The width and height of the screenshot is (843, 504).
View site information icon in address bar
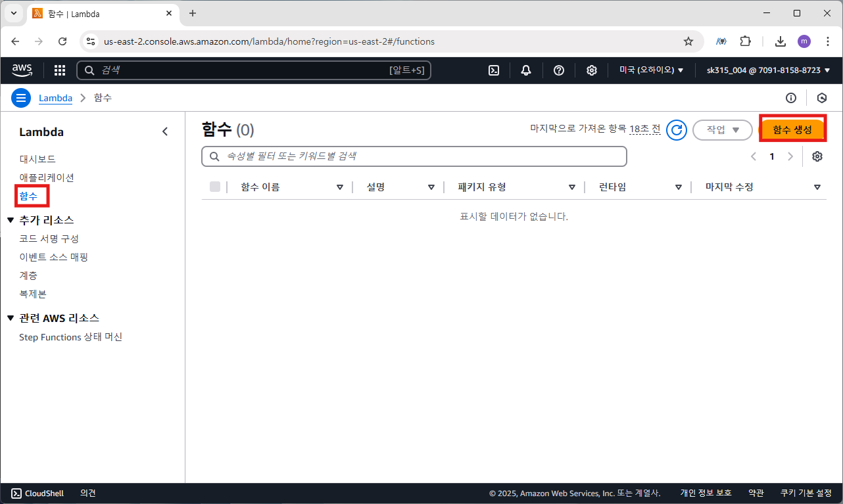coord(91,41)
